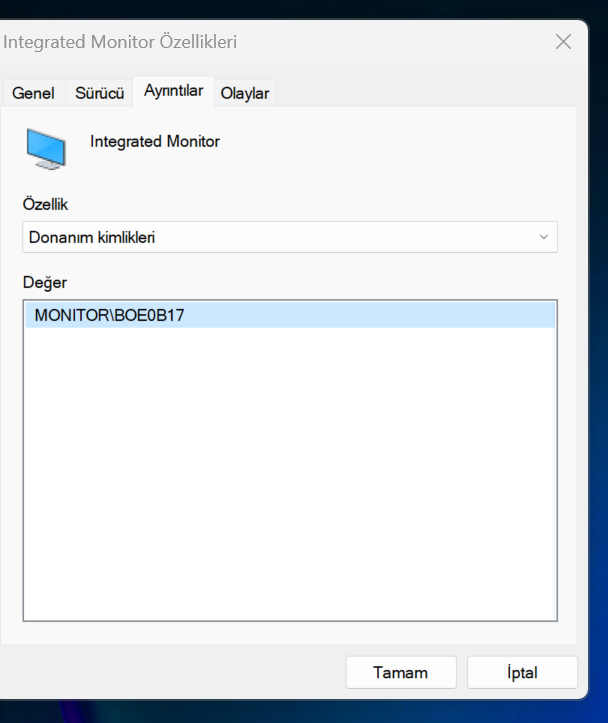
Task: Switch to the Genel tab
Action: pyautogui.click(x=33, y=93)
